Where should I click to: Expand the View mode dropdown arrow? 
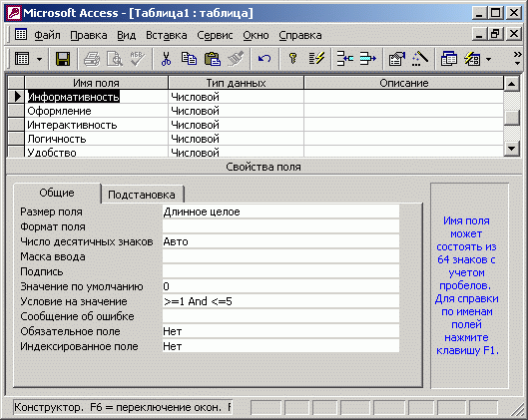point(39,60)
